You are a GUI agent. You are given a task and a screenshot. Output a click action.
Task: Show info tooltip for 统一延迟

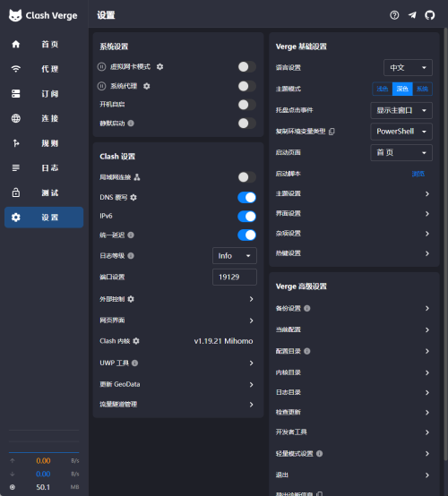point(131,235)
